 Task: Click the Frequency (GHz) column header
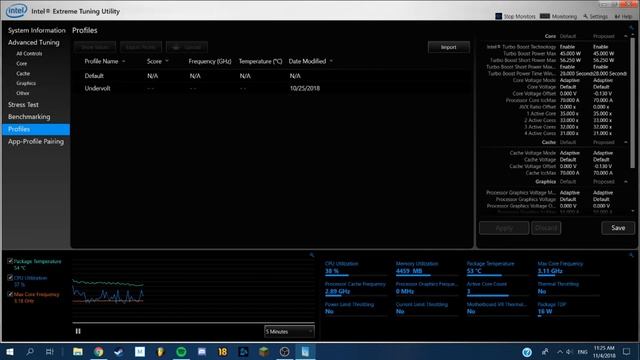210,61
